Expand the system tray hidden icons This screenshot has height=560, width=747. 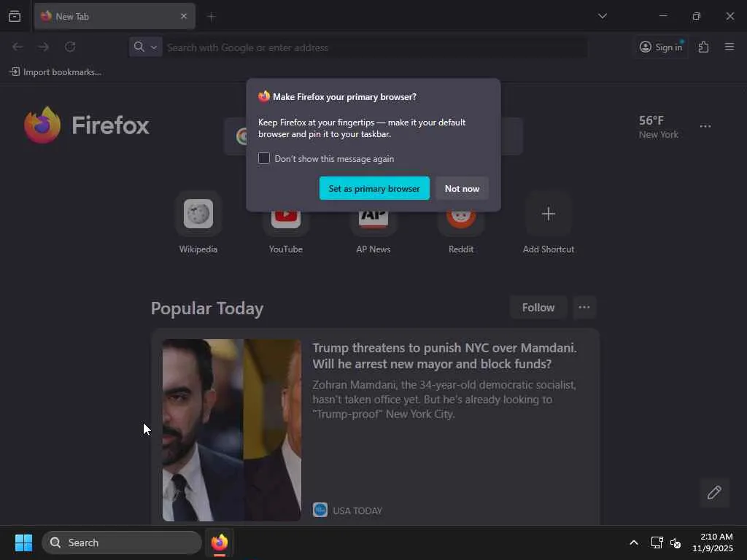coord(634,542)
